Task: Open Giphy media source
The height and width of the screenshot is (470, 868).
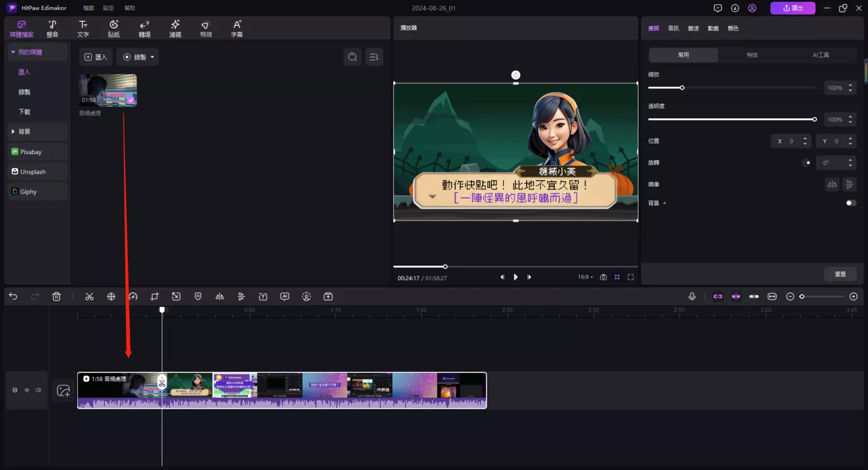Action: click(x=38, y=192)
